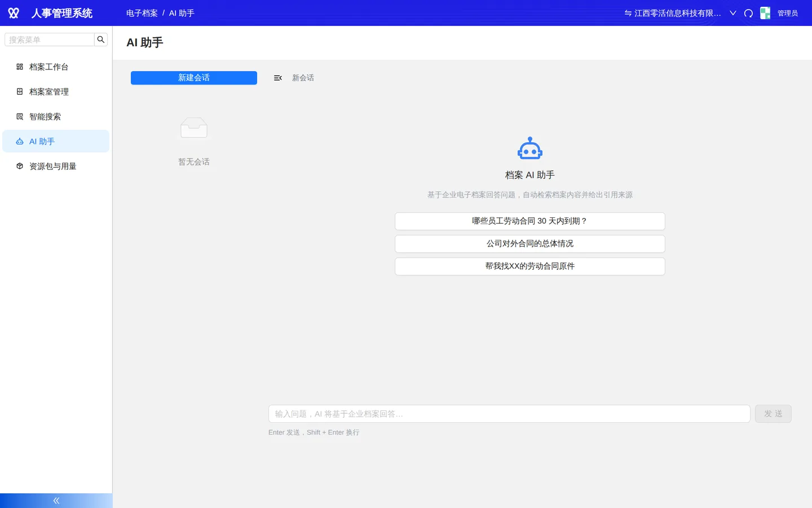Click the 管理员 user name
This screenshot has height=508, width=812.
point(788,13)
